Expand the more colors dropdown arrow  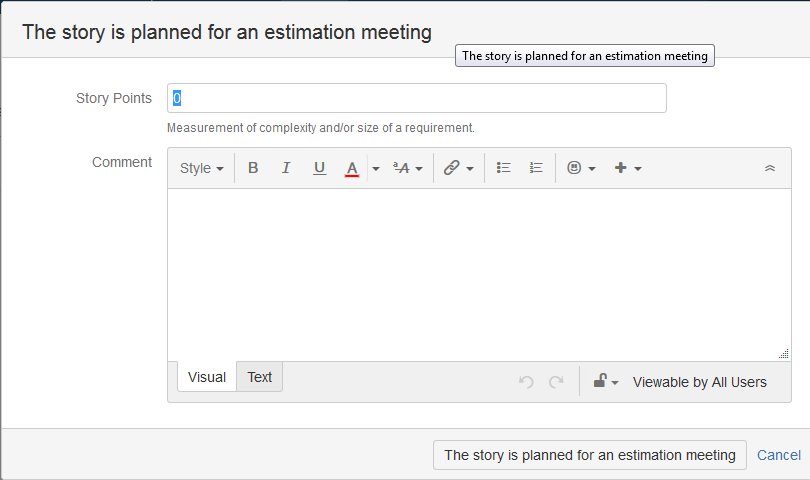pyautogui.click(x=376, y=168)
